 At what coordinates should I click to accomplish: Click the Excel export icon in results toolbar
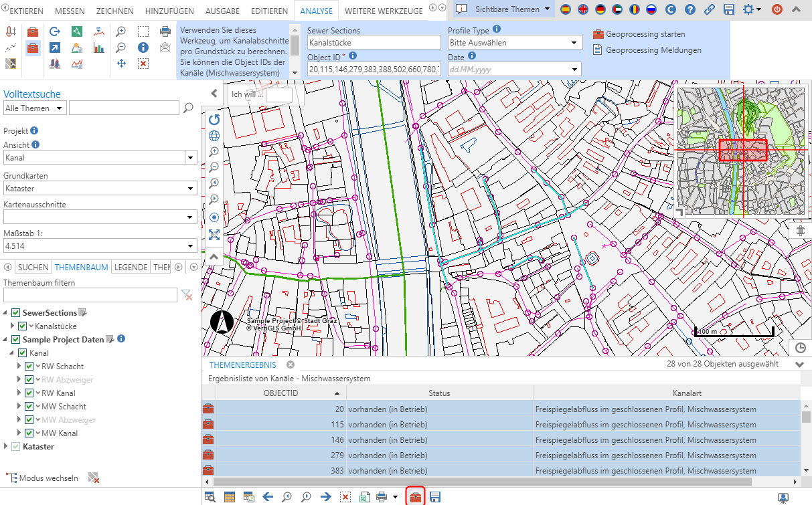point(363,497)
